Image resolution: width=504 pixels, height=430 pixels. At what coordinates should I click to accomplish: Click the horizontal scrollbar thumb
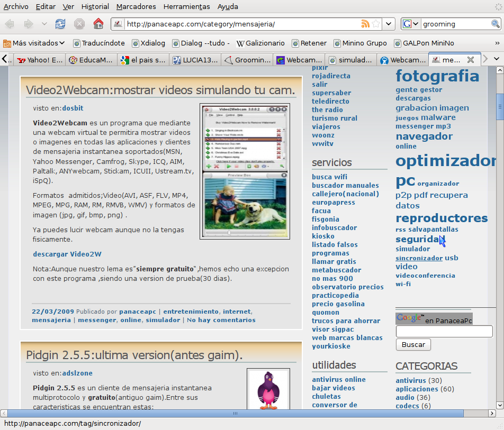[x=235, y=413]
